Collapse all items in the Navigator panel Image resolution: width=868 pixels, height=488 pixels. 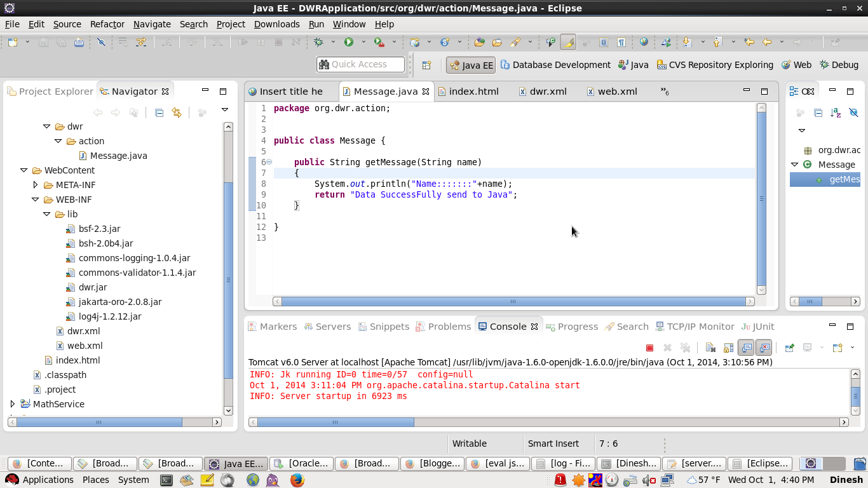159,112
